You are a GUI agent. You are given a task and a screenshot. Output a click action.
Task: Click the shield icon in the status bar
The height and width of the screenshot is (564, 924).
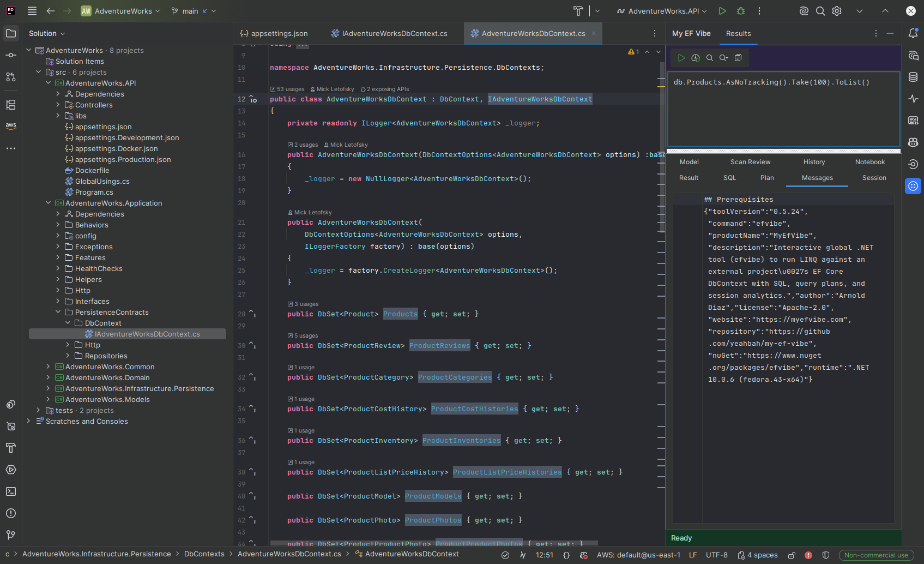click(x=826, y=555)
